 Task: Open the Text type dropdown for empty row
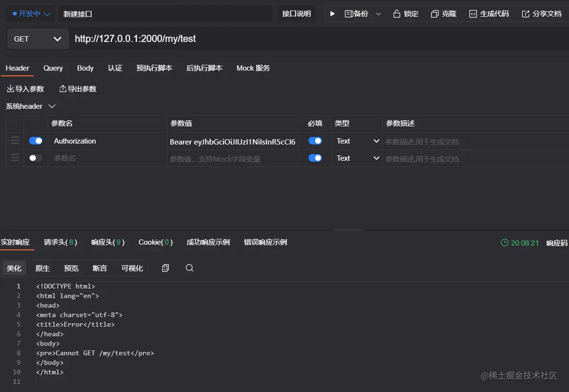pos(357,158)
